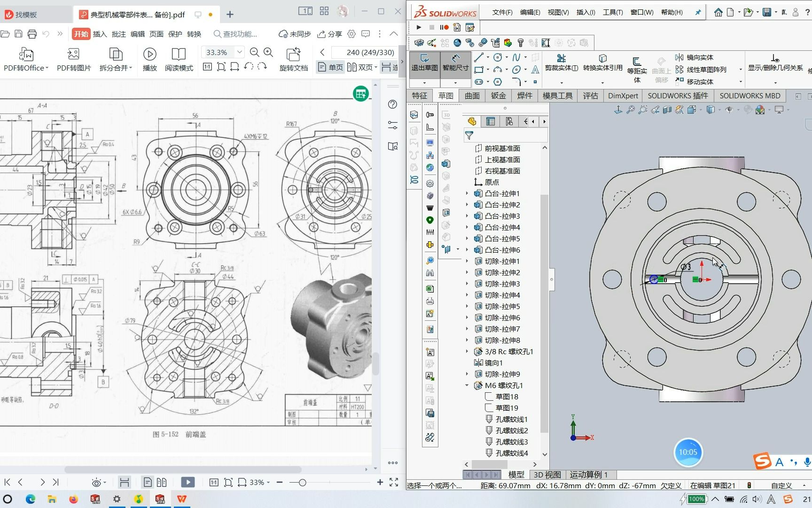Click Convert Entities (转换实体引用) icon
812x508 pixels.
pyautogui.click(x=602, y=58)
